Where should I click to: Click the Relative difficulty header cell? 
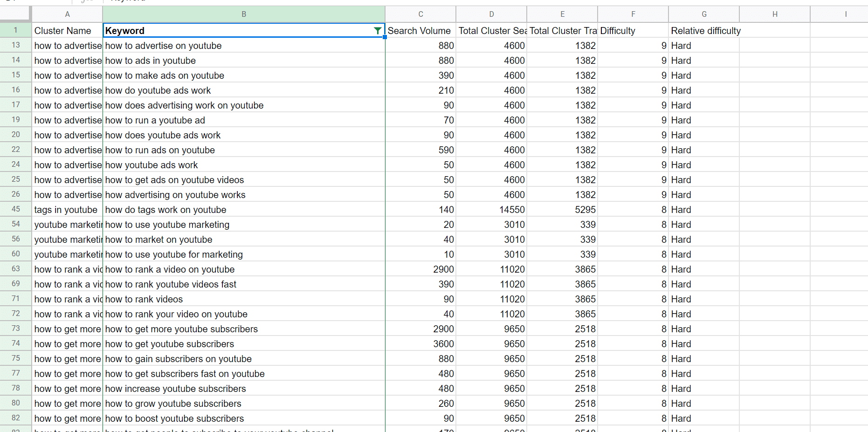704,31
